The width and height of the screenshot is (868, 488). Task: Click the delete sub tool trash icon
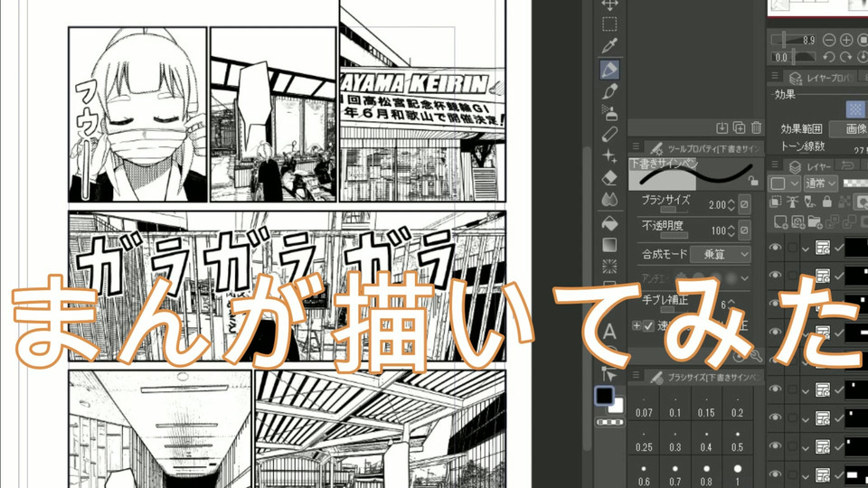pyautogui.click(x=756, y=127)
